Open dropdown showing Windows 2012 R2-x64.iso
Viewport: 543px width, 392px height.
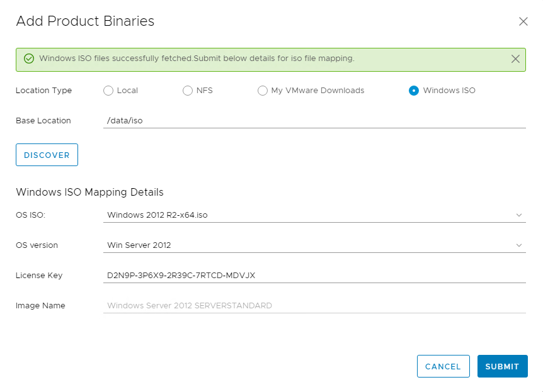[309, 215]
